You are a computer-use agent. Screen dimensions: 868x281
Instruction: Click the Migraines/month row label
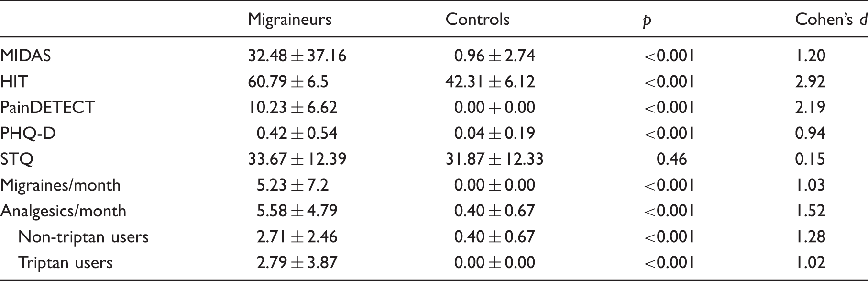tap(60, 185)
